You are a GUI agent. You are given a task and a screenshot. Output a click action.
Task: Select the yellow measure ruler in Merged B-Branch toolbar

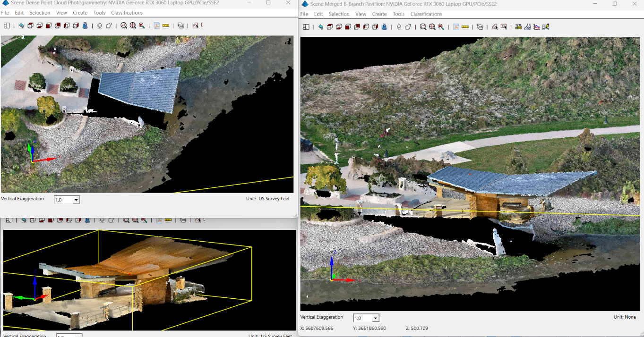pos(465,27)
